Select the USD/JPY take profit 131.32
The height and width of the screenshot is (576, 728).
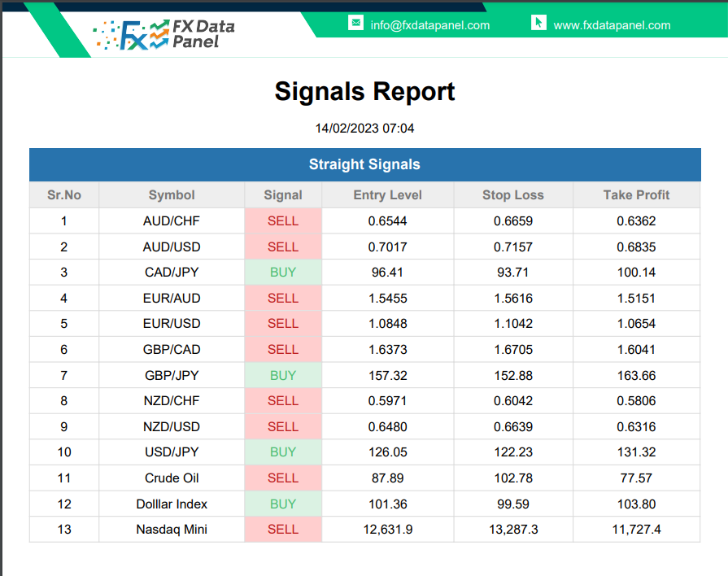tap(637, 452)
